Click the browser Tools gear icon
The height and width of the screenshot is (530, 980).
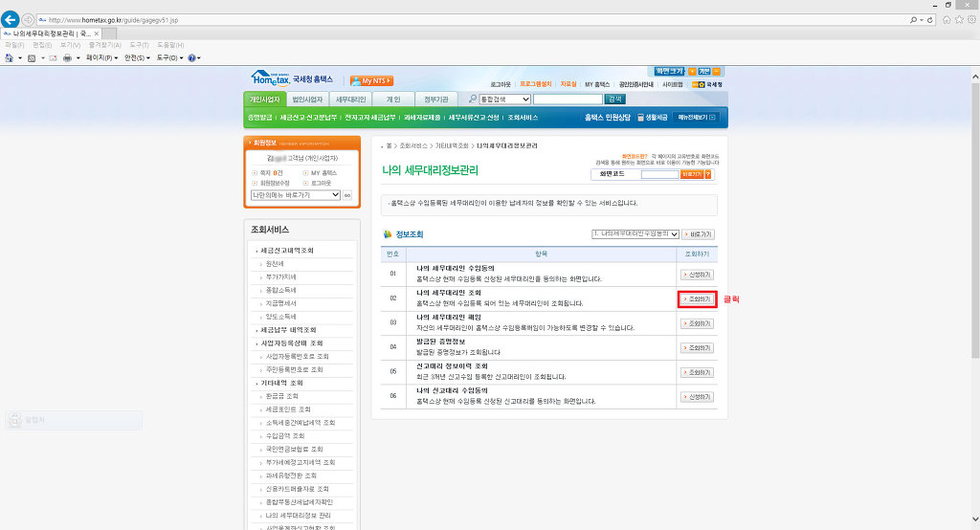972,20
